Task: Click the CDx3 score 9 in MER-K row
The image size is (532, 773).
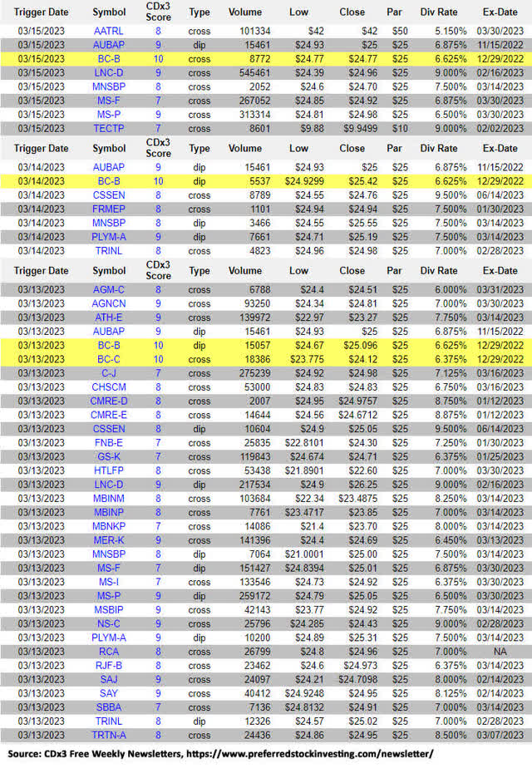Action: click(158, 540)
